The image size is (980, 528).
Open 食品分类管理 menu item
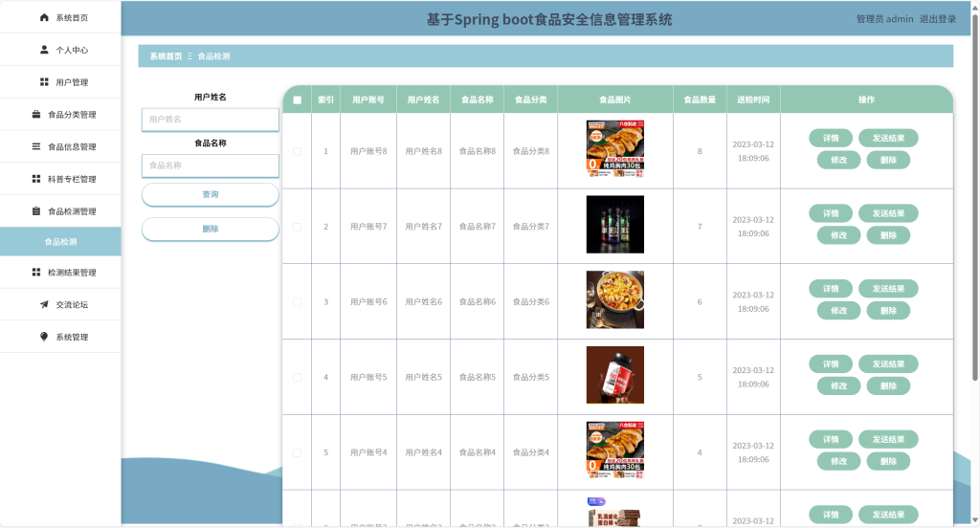pos(60,115)
